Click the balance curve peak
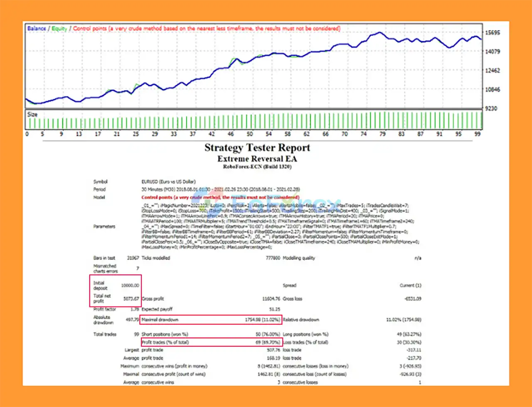 (x=379, y=31)
